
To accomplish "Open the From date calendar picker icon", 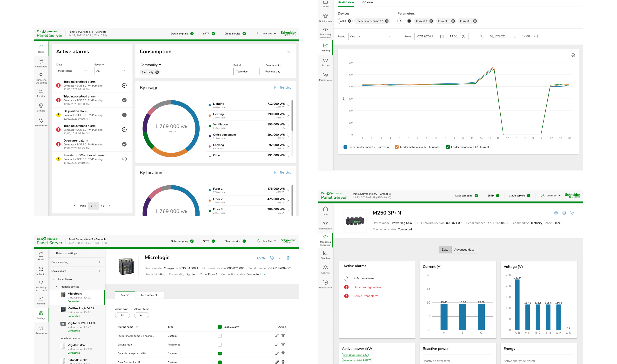I will [442, 36].
